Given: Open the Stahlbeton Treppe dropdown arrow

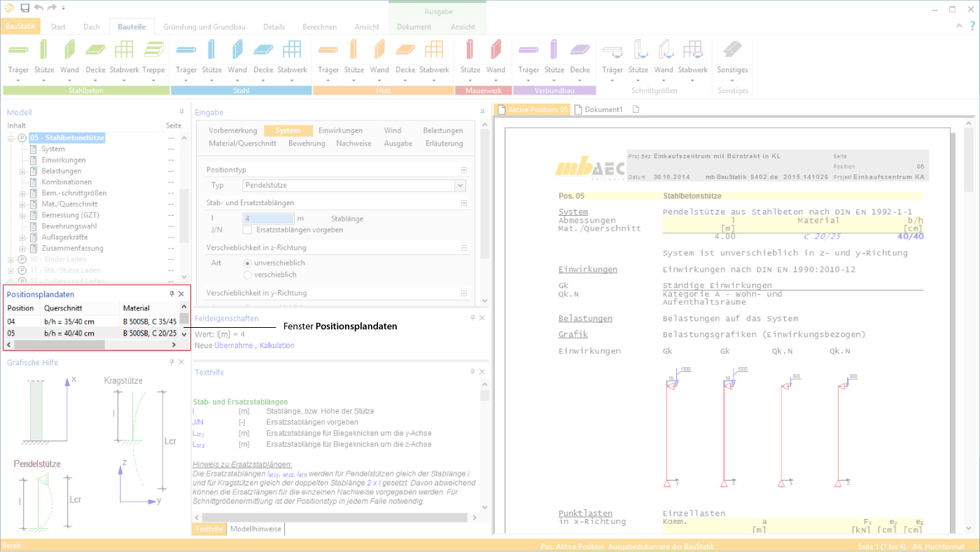Looking at the screenshot, I should pyautogui.click(x=153, y=80).
